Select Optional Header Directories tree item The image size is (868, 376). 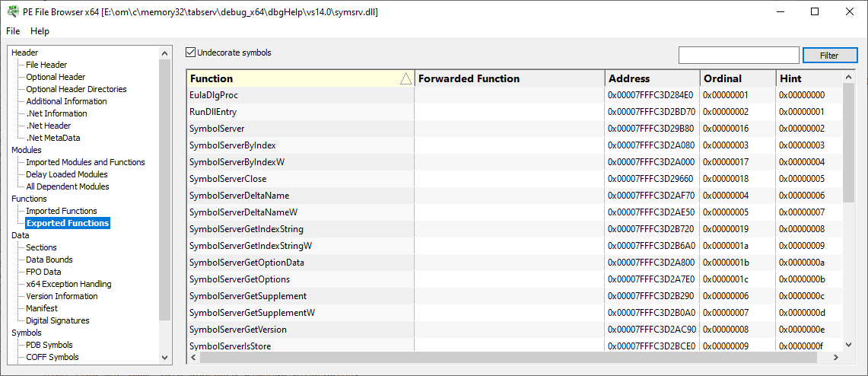click(x=76, y=89)
